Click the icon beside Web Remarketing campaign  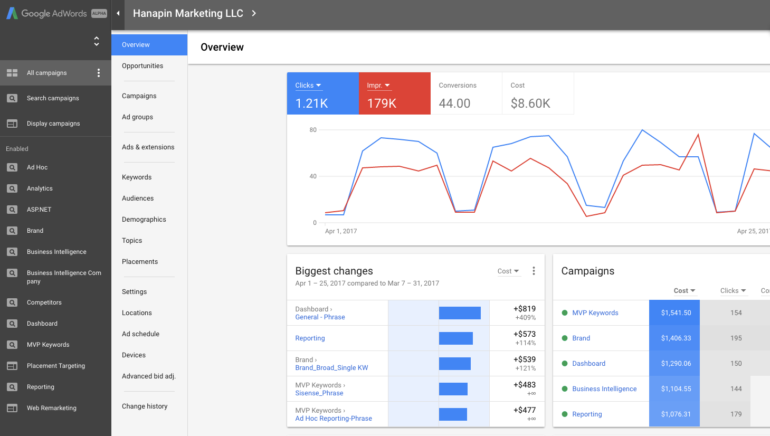click(12, 408)
